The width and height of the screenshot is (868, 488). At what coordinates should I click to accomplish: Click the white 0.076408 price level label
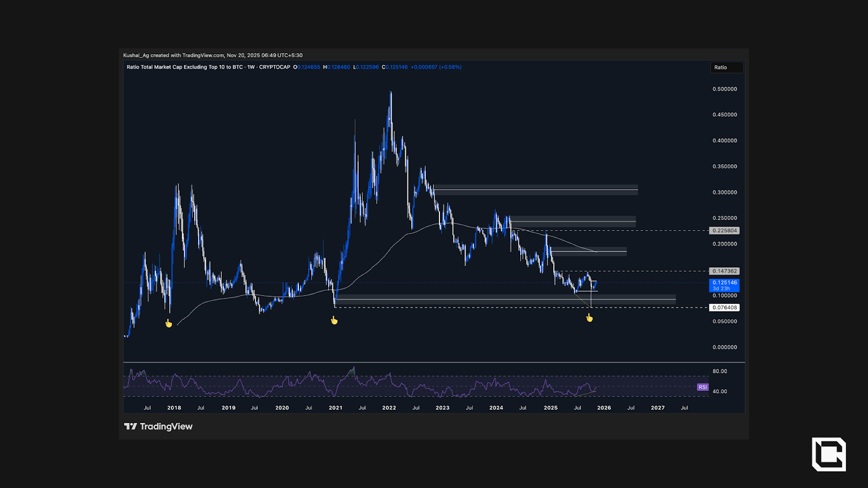point(724,307)
